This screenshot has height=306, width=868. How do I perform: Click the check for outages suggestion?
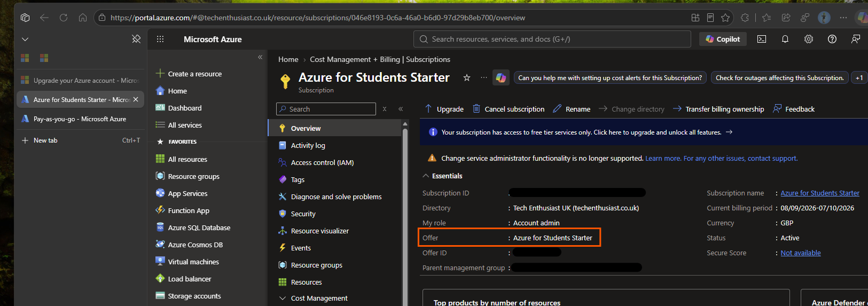[x=780, y=78]
